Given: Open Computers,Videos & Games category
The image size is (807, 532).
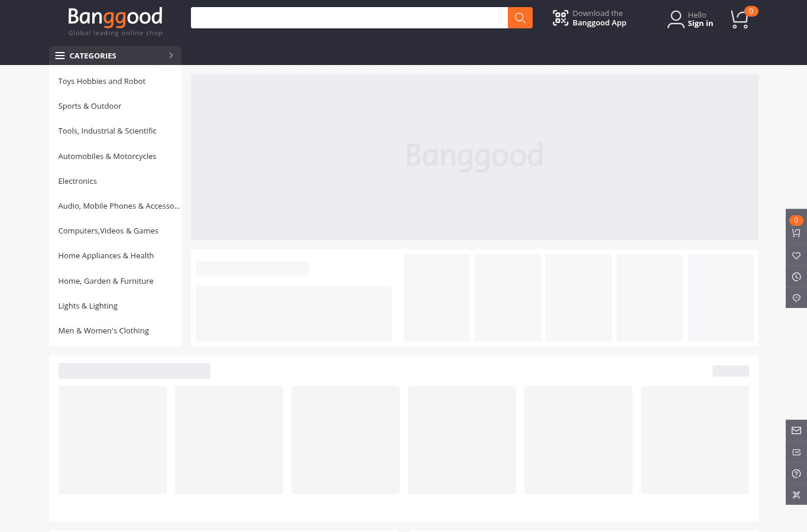Looking at the screenshot, I should [x=108, y=231].
